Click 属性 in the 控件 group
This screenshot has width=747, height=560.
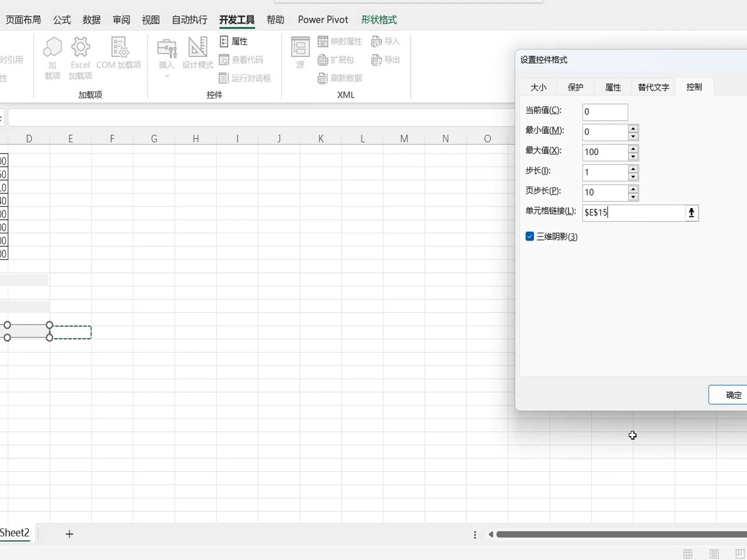point(234,41)
